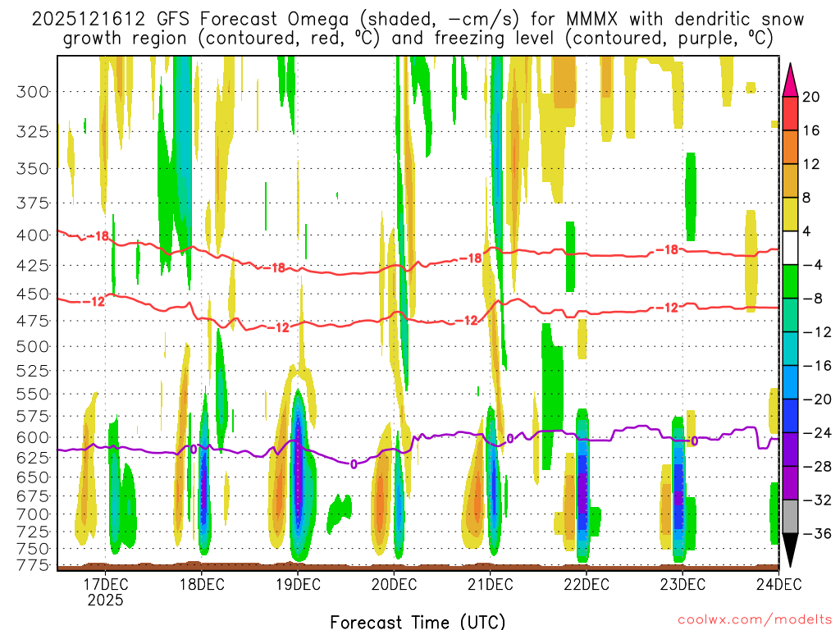This screenshot has width=840, height=630.
Task: Click the 24DEC label at the axis end
Action: click(778, 584)
